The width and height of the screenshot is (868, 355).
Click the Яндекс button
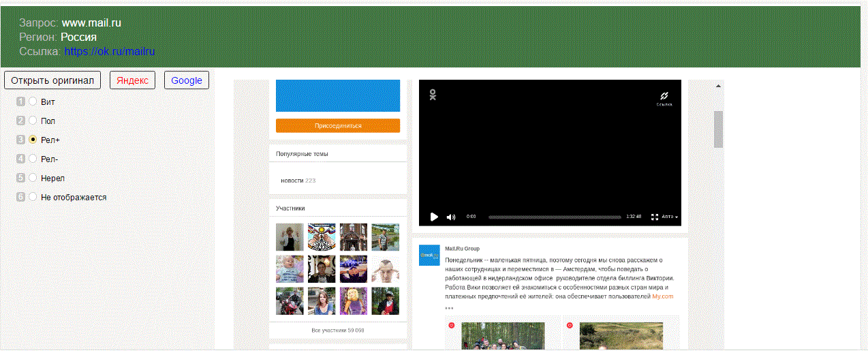point(132,80)
